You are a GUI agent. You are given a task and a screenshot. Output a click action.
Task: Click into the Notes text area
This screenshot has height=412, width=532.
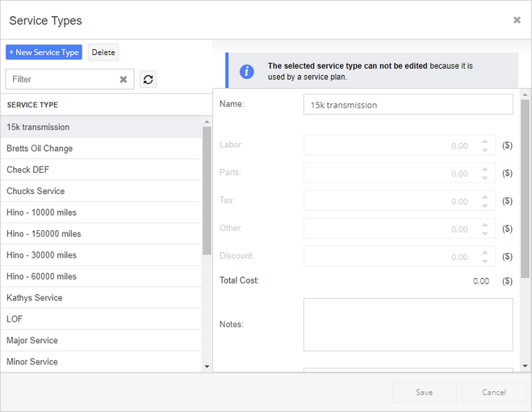(x=408, y=325)
